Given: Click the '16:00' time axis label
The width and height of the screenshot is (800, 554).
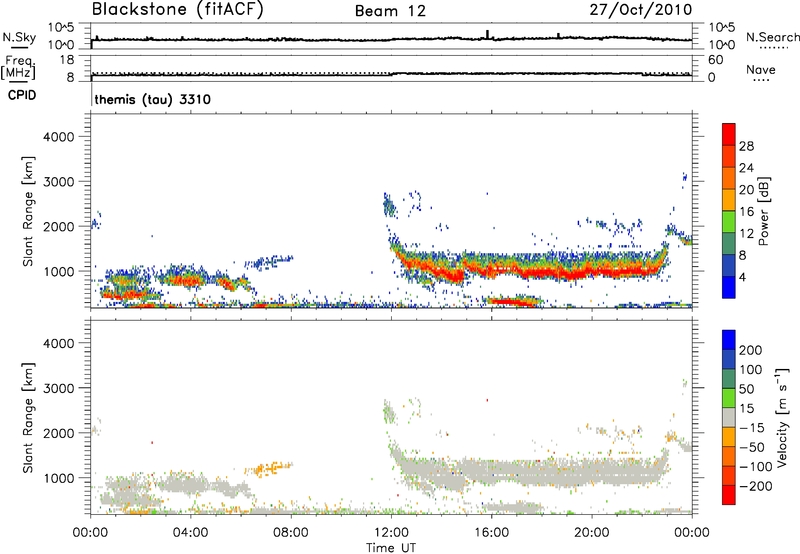Looking at the screenshot, I should click(x=491, y=533).
